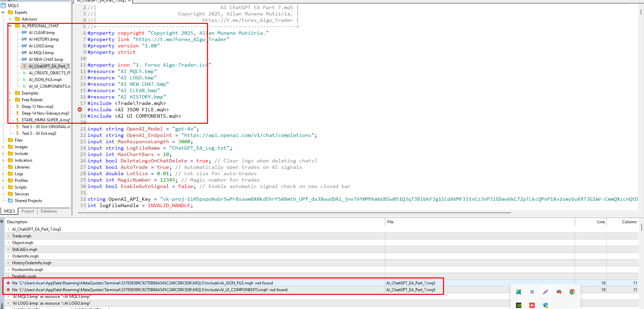Click the MQL5 root node icon

point(3,5)
